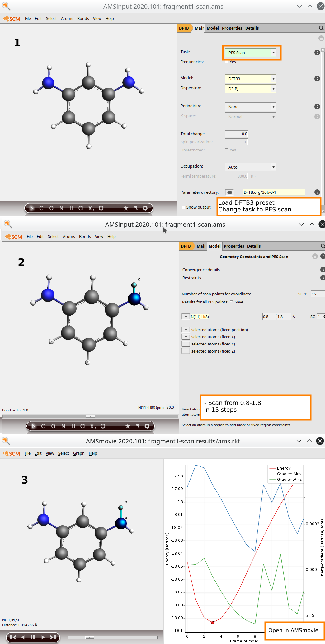Viewport: 325px width, 644px height.
Task: Enable Frequencies Yes checkbox
Action: point(227,62)
